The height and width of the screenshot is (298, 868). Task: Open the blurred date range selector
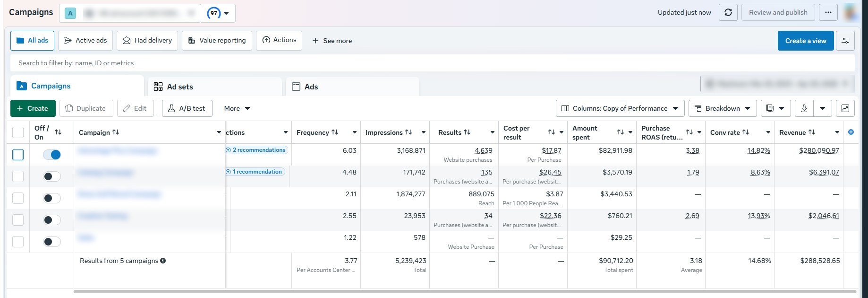777,84
